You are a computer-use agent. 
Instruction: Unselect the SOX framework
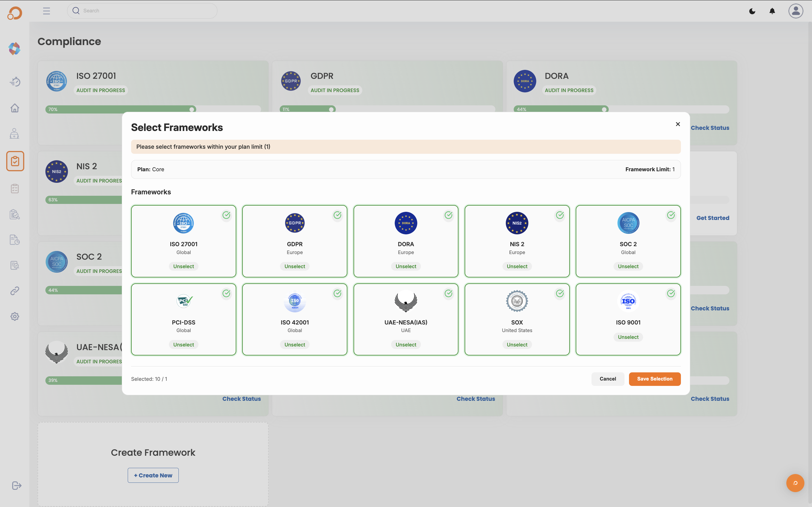pos(517,345)
